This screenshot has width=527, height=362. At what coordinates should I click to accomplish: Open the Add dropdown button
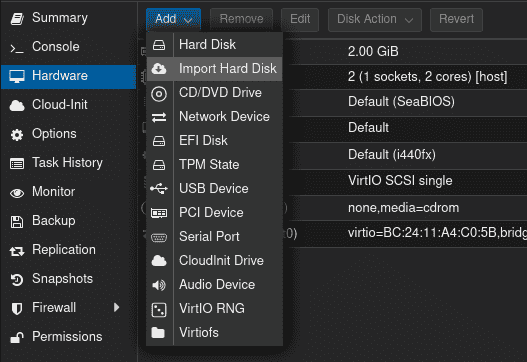(x=173, y=19)
